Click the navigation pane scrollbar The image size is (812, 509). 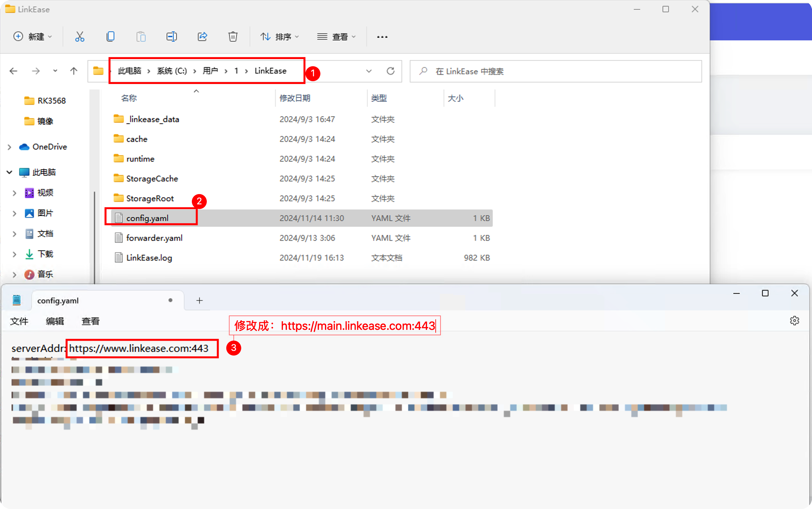click(94, 237)
